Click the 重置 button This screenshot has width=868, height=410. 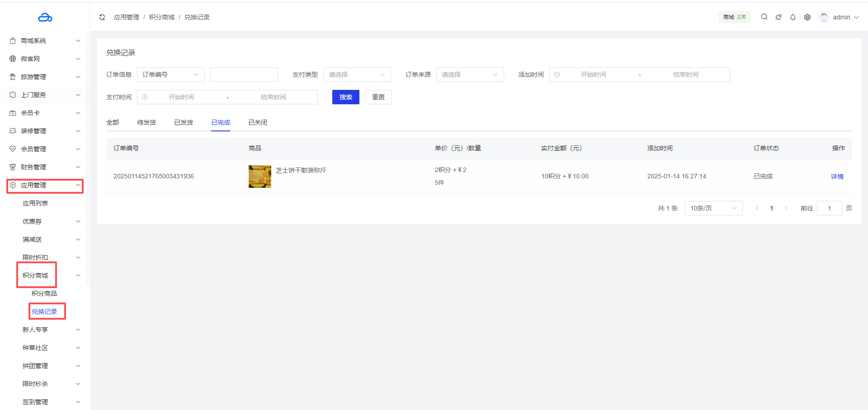click(378, 97)
